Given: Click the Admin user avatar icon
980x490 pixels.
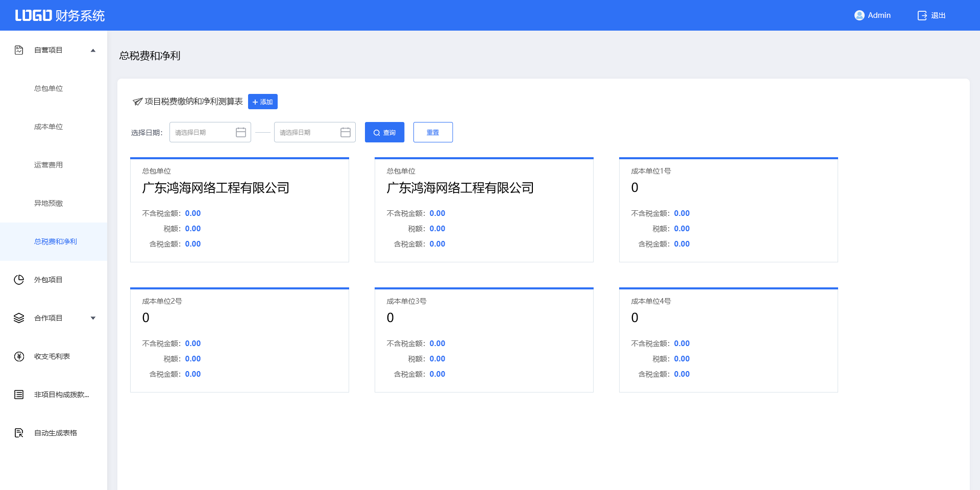Looking at the screenshot, I should (x=859, y=15).
